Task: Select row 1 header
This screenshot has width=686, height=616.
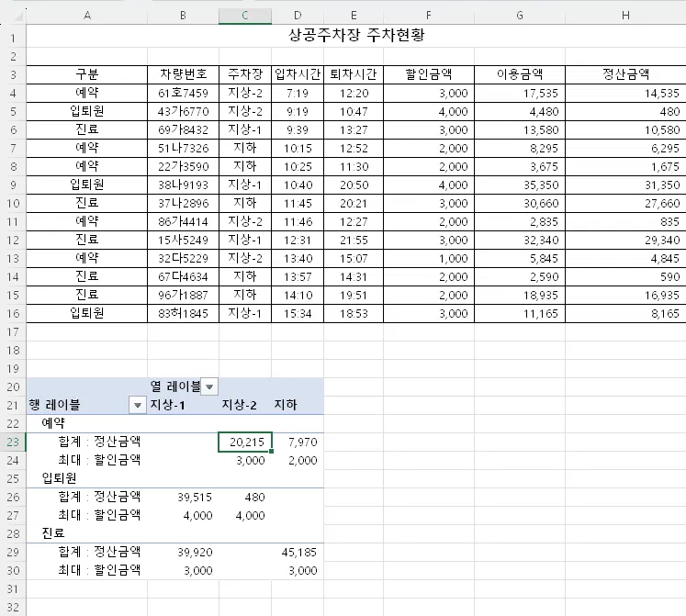Action: [x=13, y=38]
